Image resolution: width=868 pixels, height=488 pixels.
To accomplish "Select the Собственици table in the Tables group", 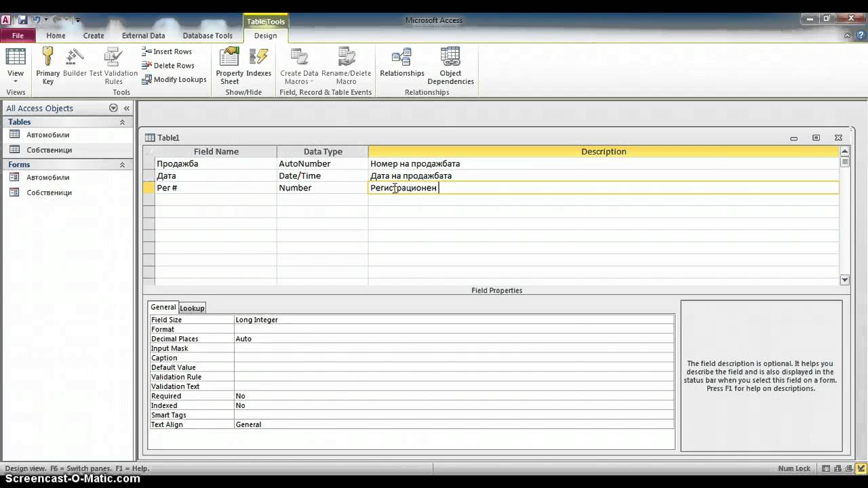I will pyautogui.click(x=50, y=150).
